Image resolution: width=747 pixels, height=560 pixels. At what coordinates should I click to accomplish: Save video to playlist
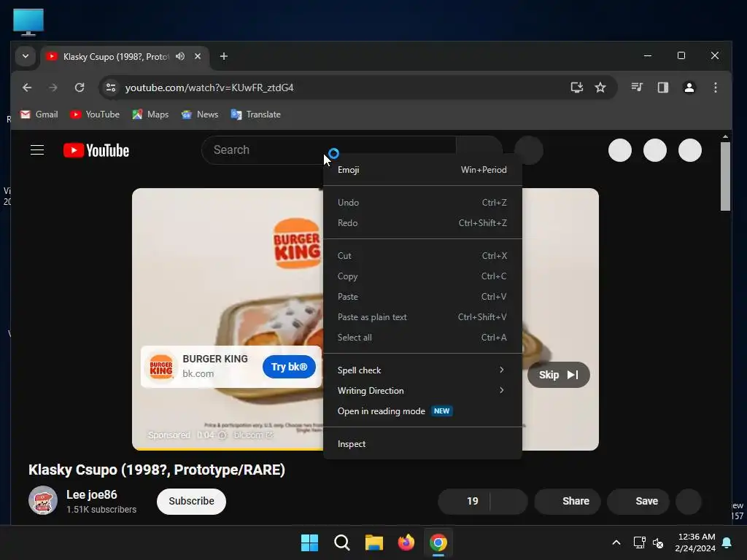click(638, 502)
